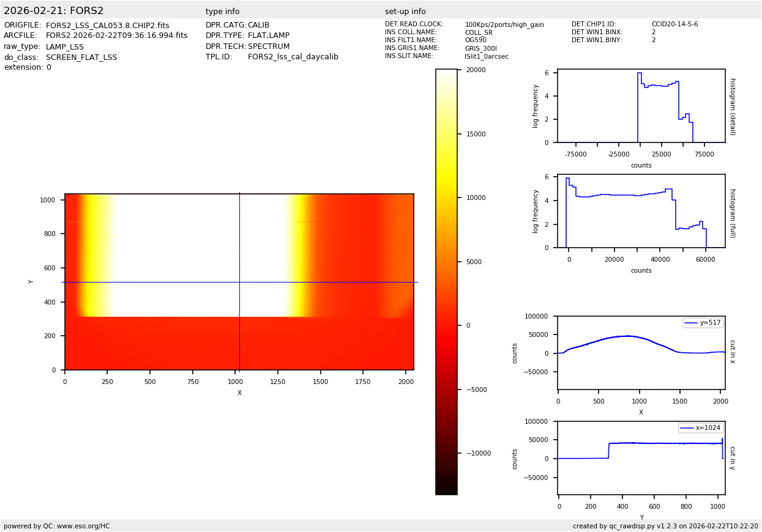Click the vertical color scale bar
762x532 pixels.
(x=446, y=281)
